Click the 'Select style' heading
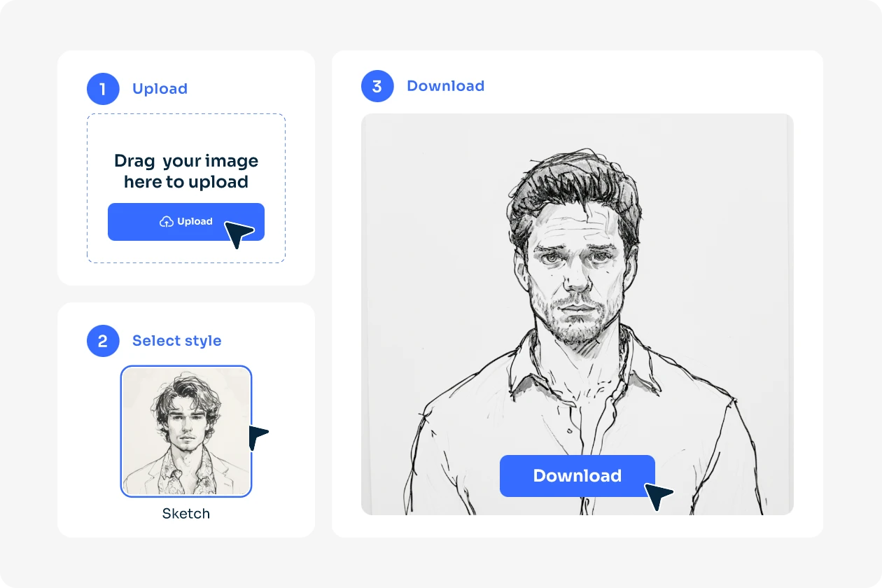Image resolution: width=882 pixels, height=588 pixels. click(x=177, y=341)
